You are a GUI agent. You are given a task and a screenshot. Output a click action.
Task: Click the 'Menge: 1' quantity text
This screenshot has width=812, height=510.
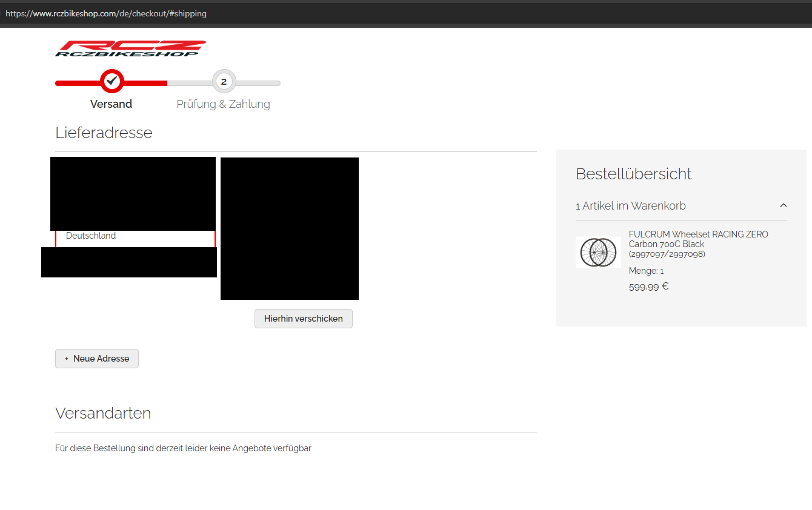646,271
